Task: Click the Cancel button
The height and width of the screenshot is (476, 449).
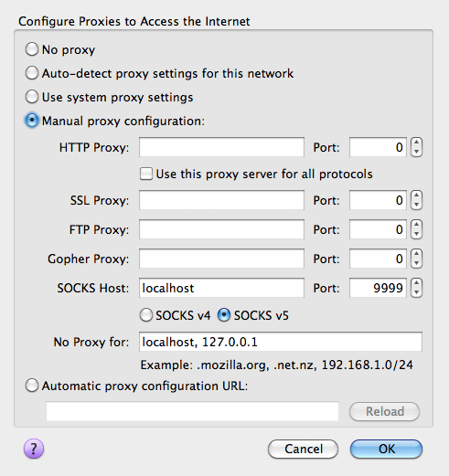Action: 303,449
